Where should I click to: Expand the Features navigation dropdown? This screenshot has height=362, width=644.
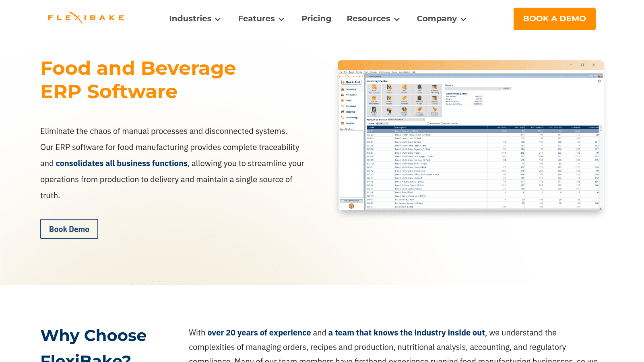pos(261,19)
